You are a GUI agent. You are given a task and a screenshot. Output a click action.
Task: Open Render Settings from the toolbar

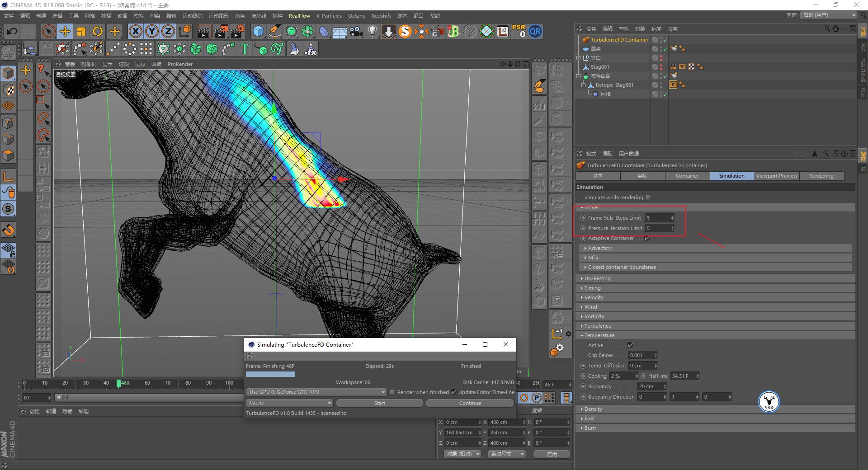point(237,31)
